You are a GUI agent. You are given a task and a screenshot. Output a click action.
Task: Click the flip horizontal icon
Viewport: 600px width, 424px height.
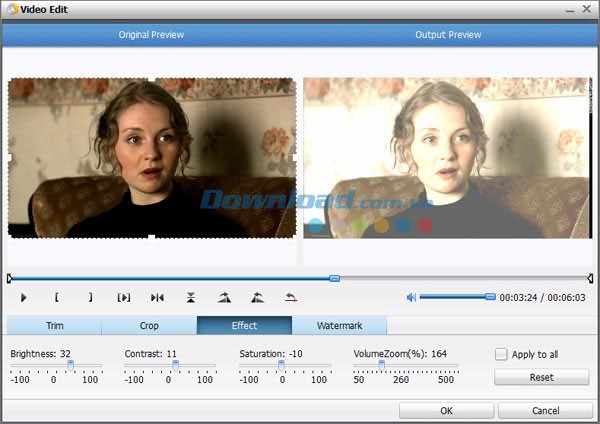[157, 297]
